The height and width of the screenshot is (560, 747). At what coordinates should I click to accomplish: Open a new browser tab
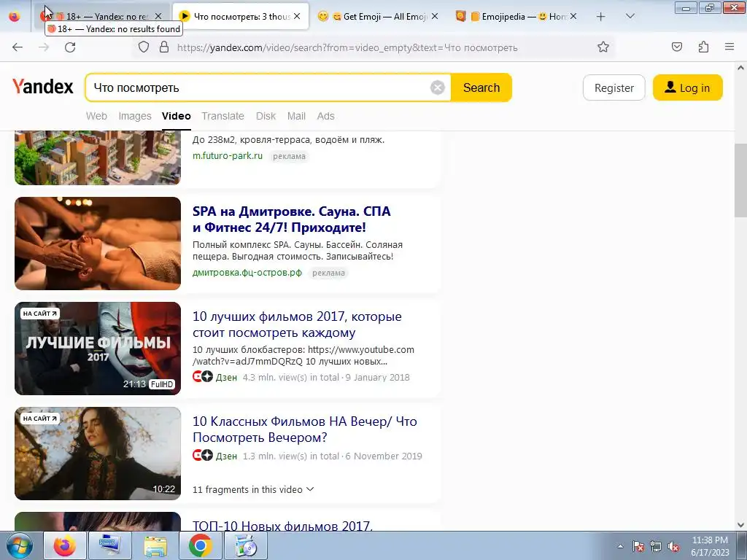click(601, 17)
